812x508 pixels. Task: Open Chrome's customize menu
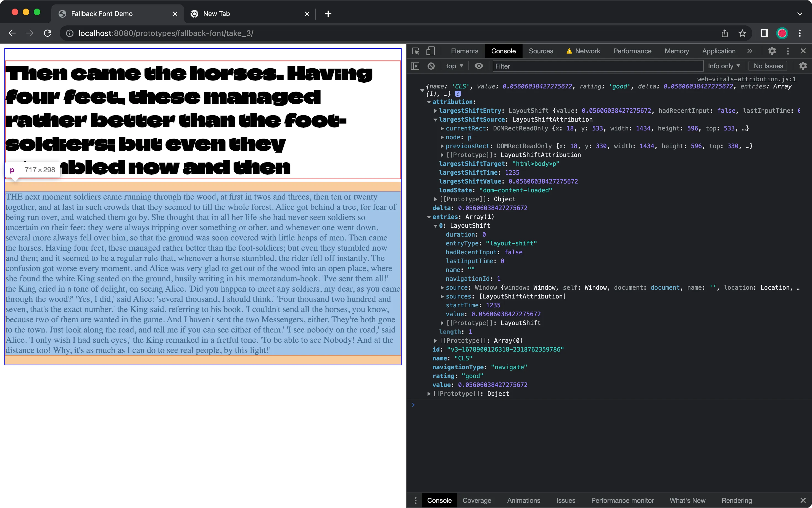click(x=800, y=33)
